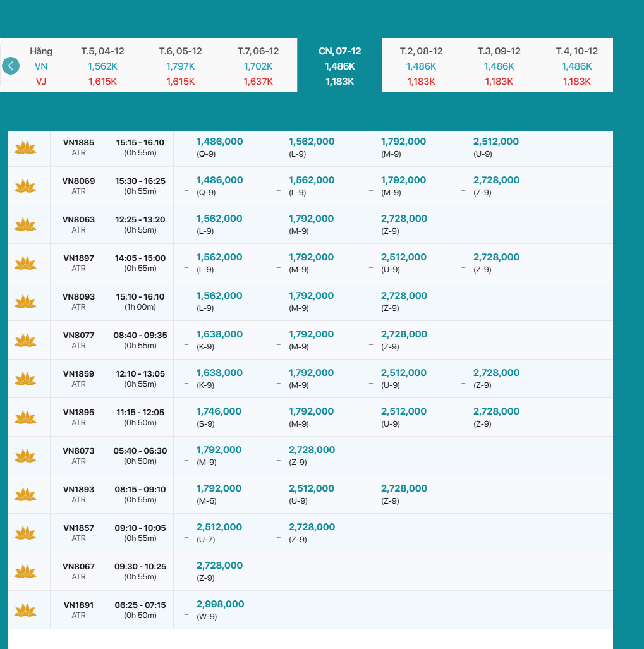Select the currently active CN, 07-12 date
Viewport: 644px width, 649px height.
pos(339,65)
